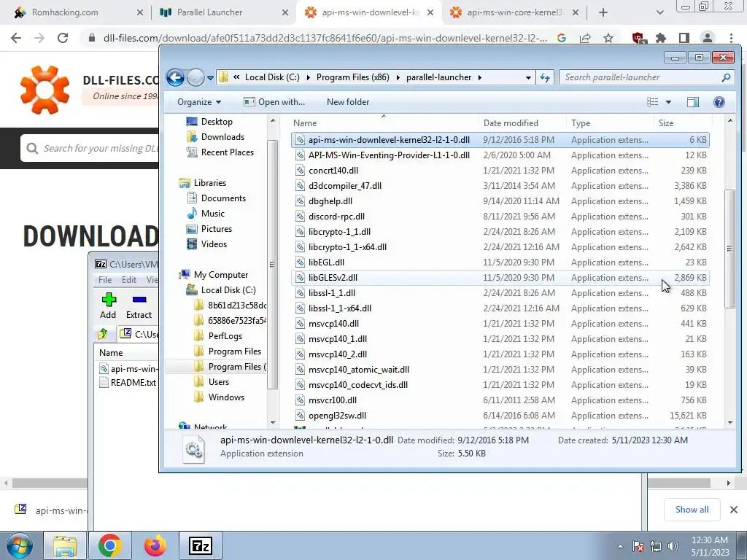Bookmark page with star icon
Image resolution: width=747 pixels, height=560 pixels.
[x=608, y=38]
